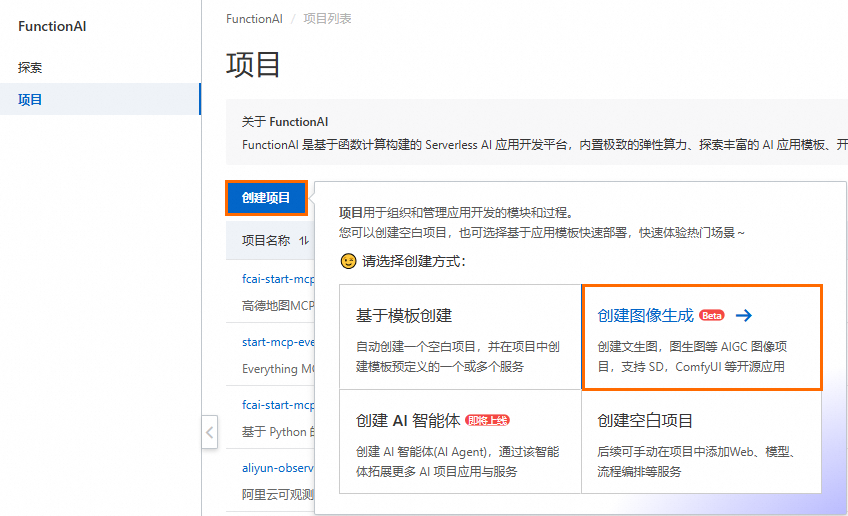
Task: Click the FunctionAI sidebar title
Action: (x=52, y=26)
